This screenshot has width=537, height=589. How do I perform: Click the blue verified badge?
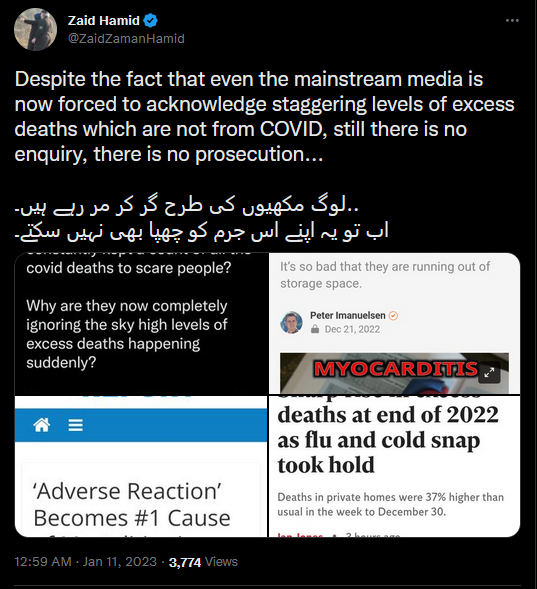point(151,20)
